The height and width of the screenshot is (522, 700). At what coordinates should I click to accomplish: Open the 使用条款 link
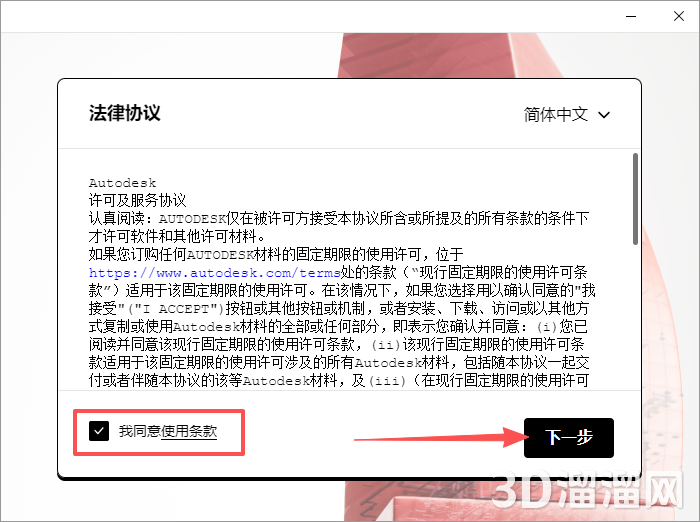pyautogui.click(x=189, y=431)
